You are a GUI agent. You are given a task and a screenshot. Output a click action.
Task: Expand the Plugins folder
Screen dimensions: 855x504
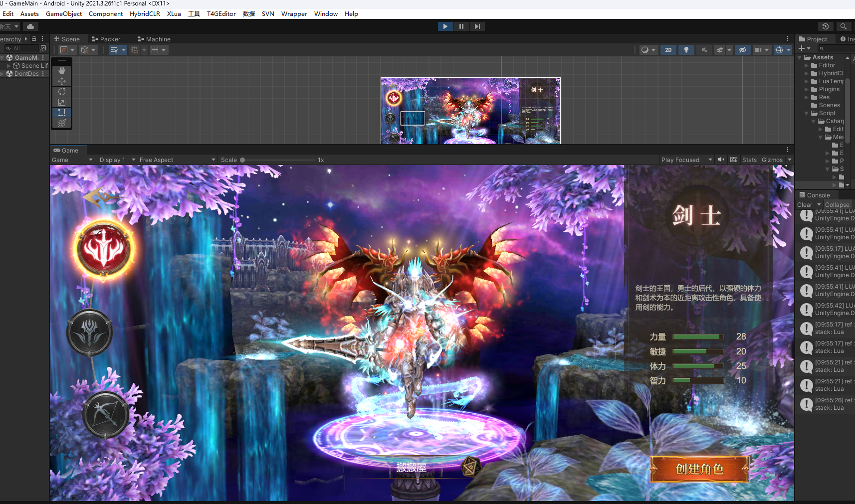pyautogui.click(x=807, y=89)
